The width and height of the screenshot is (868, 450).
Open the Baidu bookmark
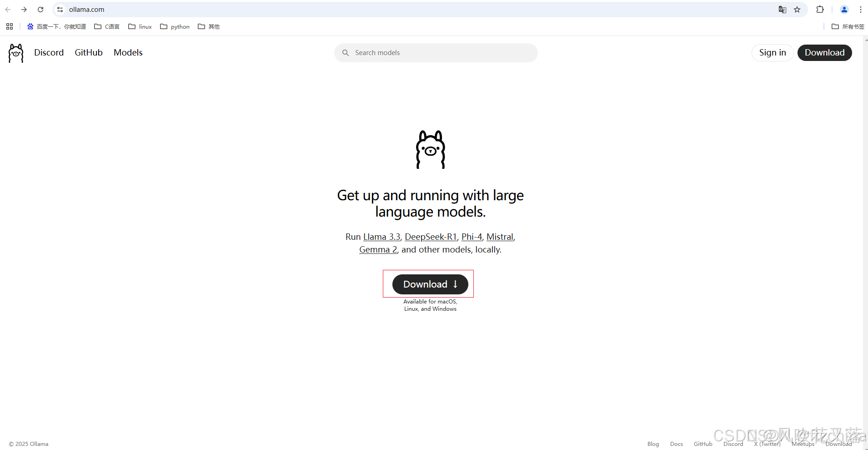coord(56,26)
